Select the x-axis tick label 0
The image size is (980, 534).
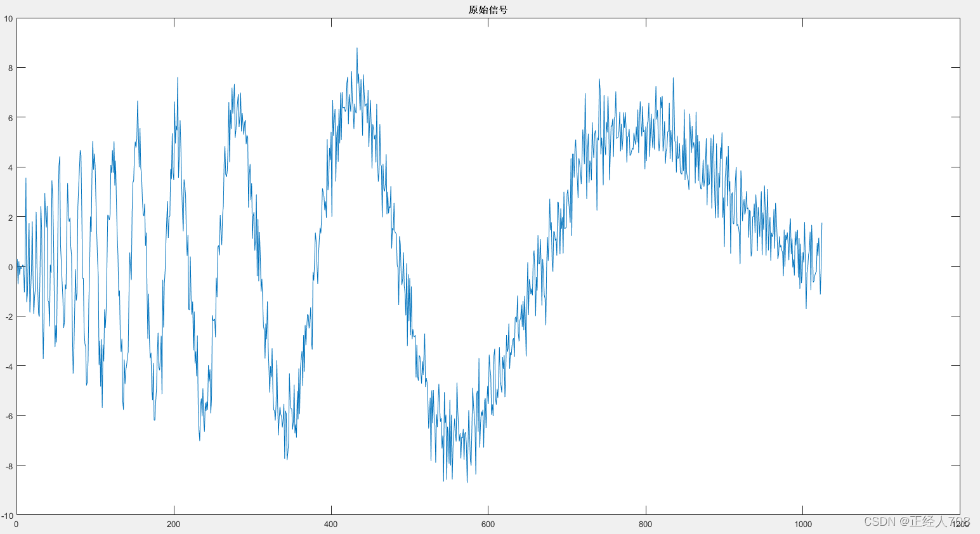click(x=16, y=524)
